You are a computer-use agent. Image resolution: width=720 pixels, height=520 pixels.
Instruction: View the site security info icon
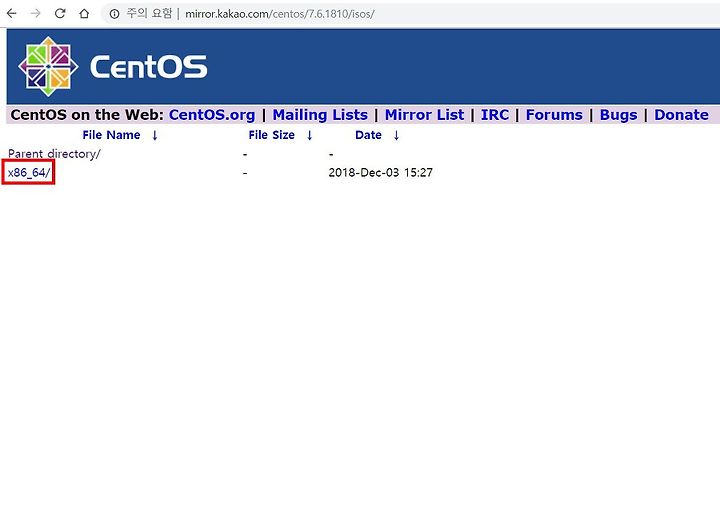pyautogui.click(x=114, y=14)
